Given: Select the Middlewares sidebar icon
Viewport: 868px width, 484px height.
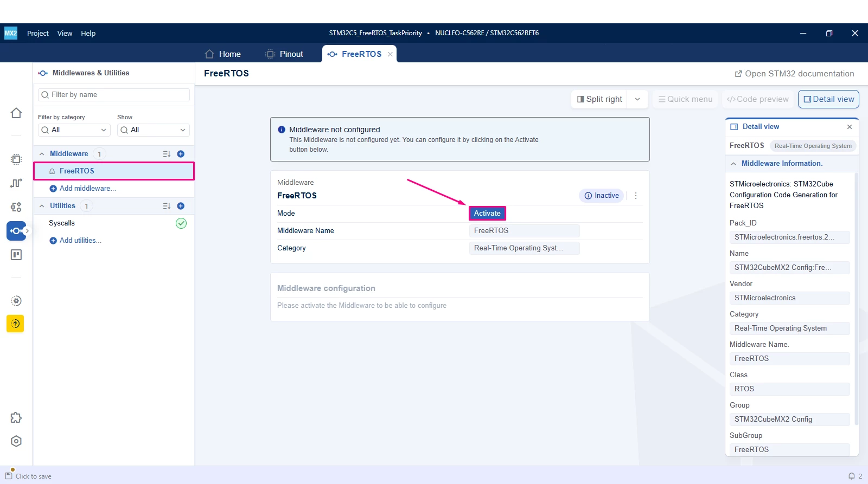Looking at the screenshot, I should [16, 231].
